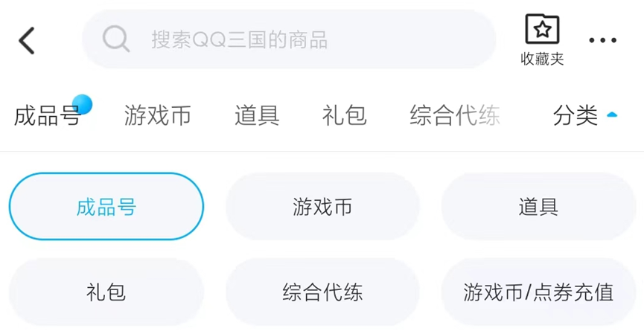Switch to the 成品号 tab

pos(46,115)
